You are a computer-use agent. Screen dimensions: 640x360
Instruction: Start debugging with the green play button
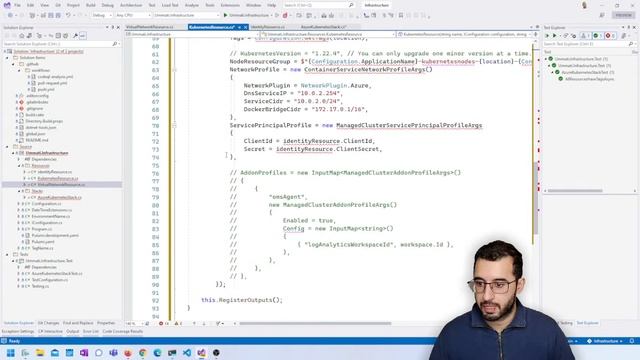coord(225,15)
